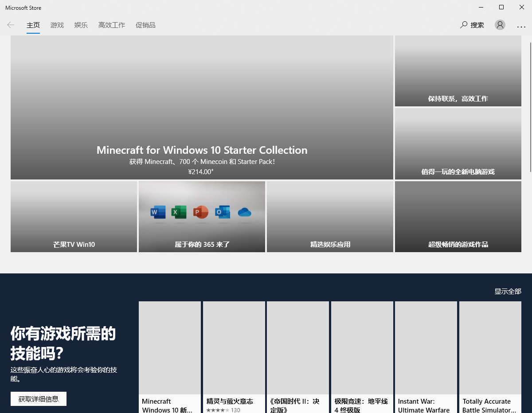This screenshot has width=532, height=413.
Task: Open the 促销品 section
Action: 145,25
